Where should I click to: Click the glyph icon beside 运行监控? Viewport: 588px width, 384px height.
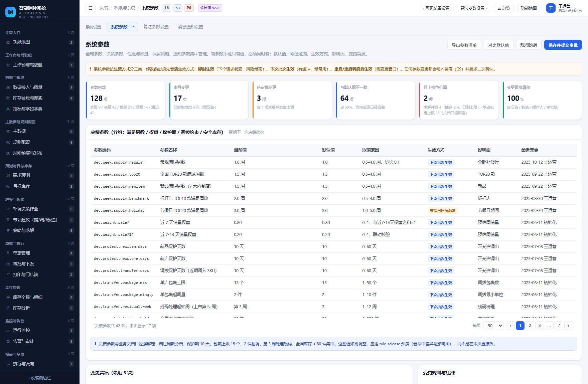pos(8,331)
